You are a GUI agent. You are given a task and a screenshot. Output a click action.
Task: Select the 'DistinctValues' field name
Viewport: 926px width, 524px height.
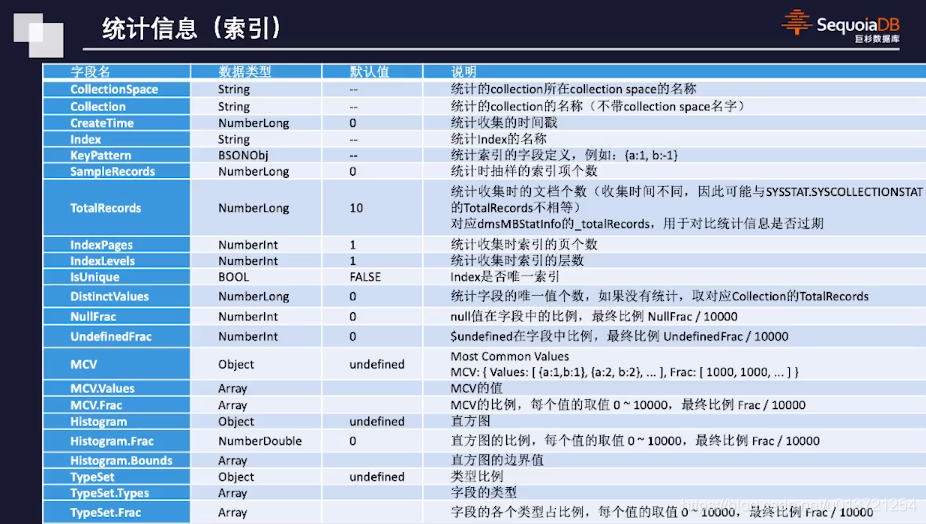pyautogui.click(x=109, y=297)
